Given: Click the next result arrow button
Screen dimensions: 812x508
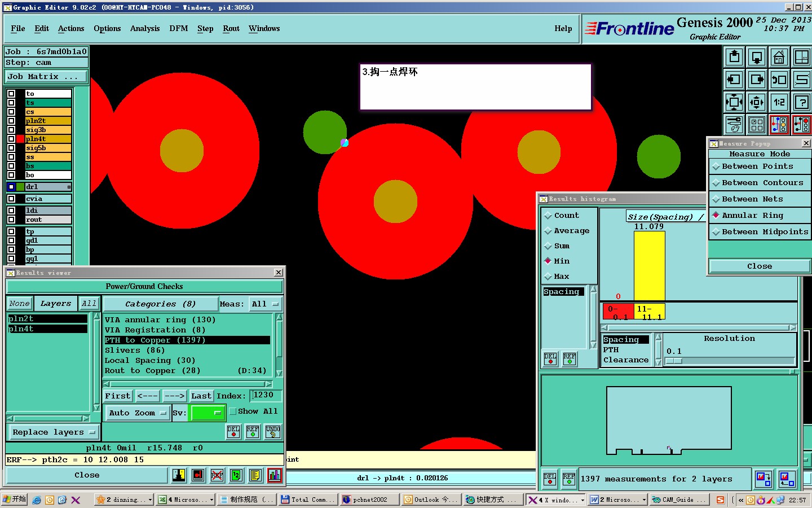Looking at the screenshot, I should pyautogui.click(x=175, y=396).
